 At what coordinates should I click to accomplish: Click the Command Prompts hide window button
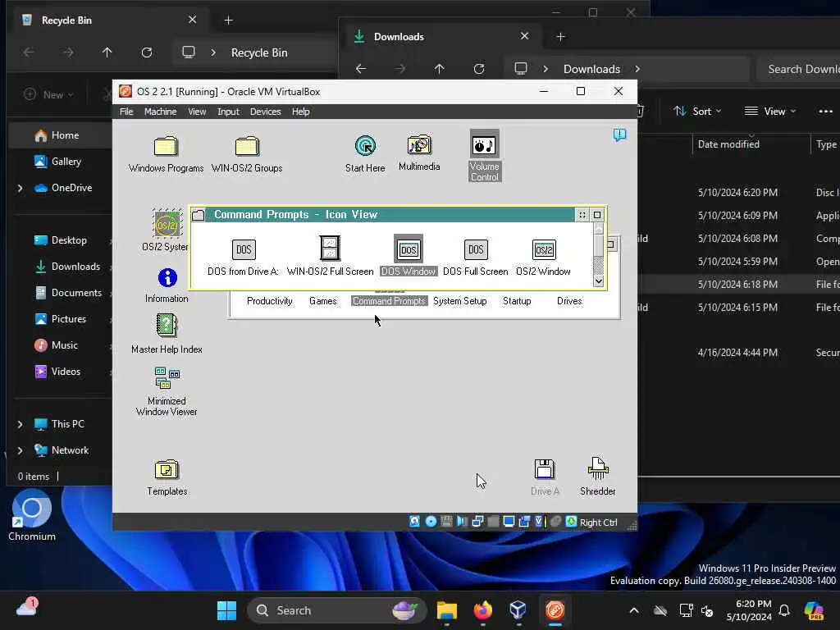(582, 215)
